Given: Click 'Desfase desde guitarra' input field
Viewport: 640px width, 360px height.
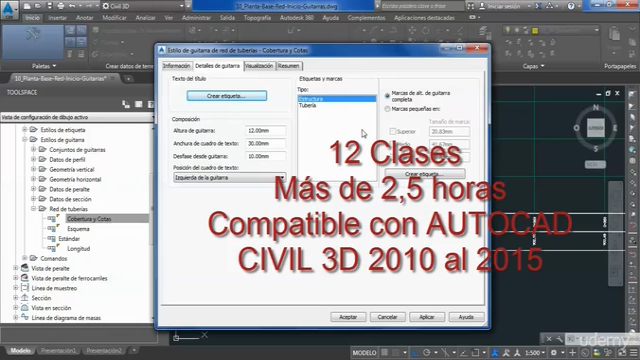Looking at the screenshot, I should coord(266,156).
